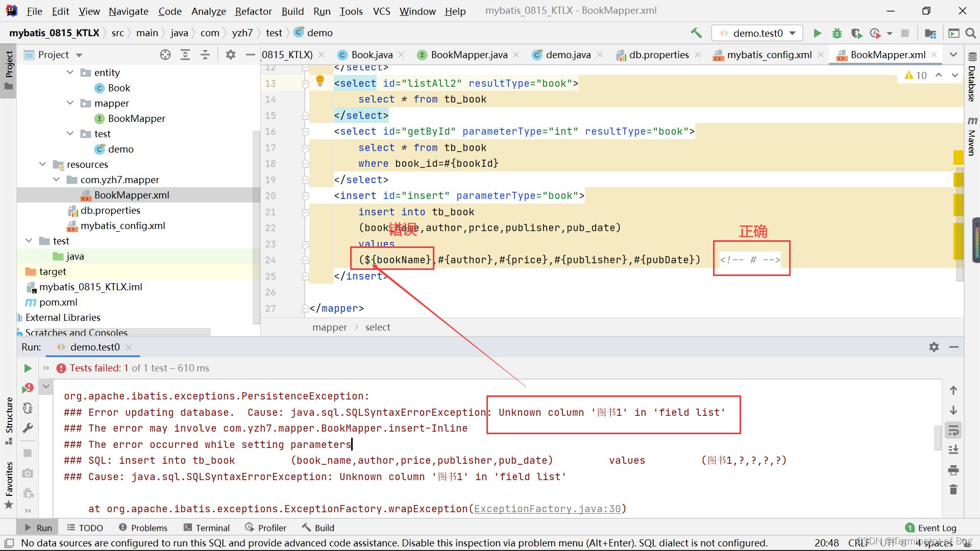The width and height of the screenshot is (980, 551).
Task: Toggle scroll to end of console
Action: [x=953, y=449]
